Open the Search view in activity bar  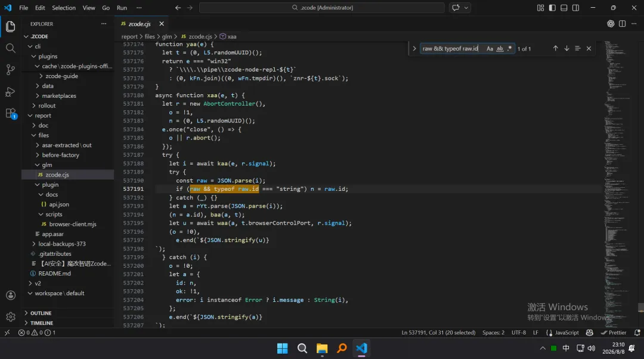point(10,48)
